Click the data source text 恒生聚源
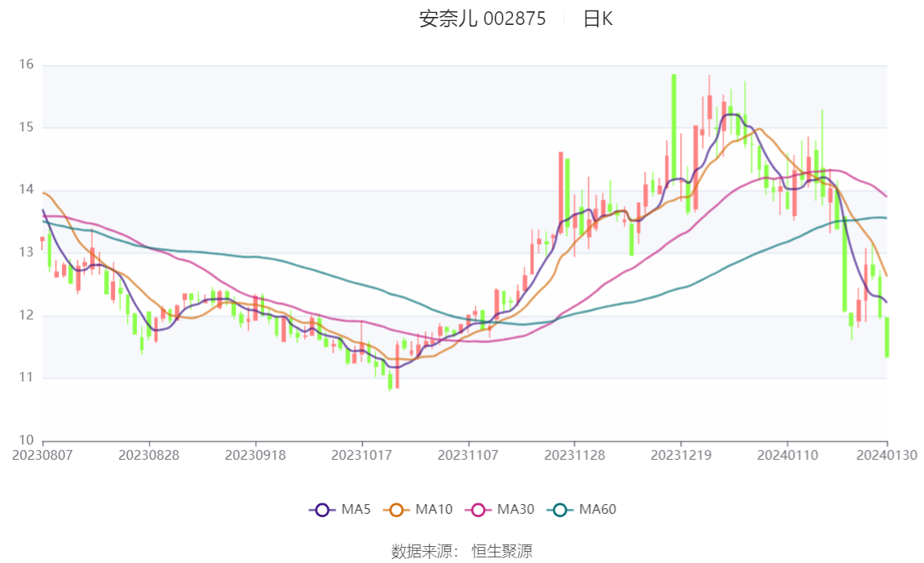This screenshot has height=563, width=924. pos(502,552)
